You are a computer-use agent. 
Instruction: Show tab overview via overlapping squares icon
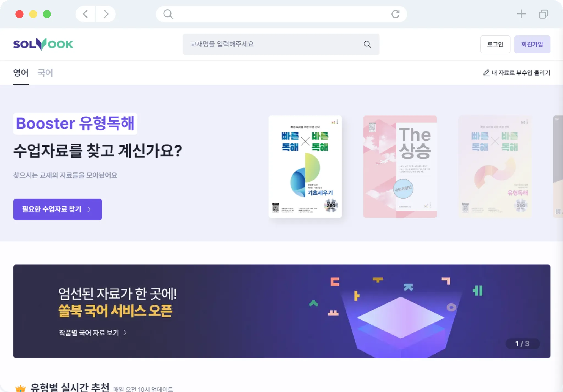point(543,14)
